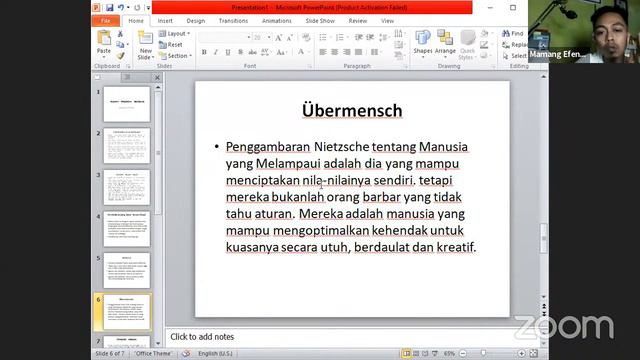Viewport: 640px width, 360px height.
Task: Expand the font size dropdown
Action: pyautogui.click(x=269, y=38)
